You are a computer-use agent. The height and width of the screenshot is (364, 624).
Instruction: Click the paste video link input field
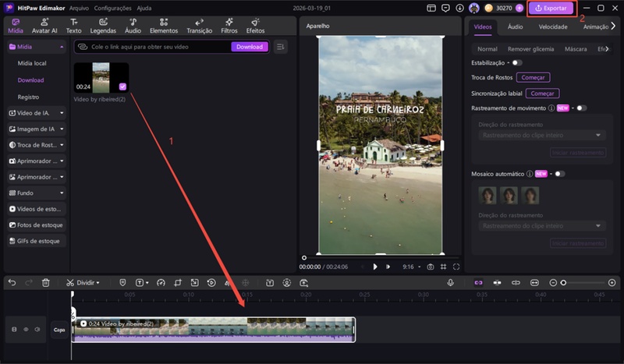153,47
